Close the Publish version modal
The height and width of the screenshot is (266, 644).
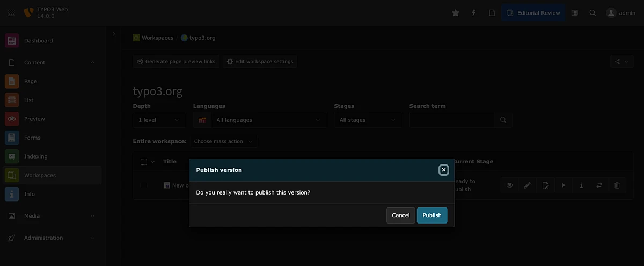(x=443, y=170)
